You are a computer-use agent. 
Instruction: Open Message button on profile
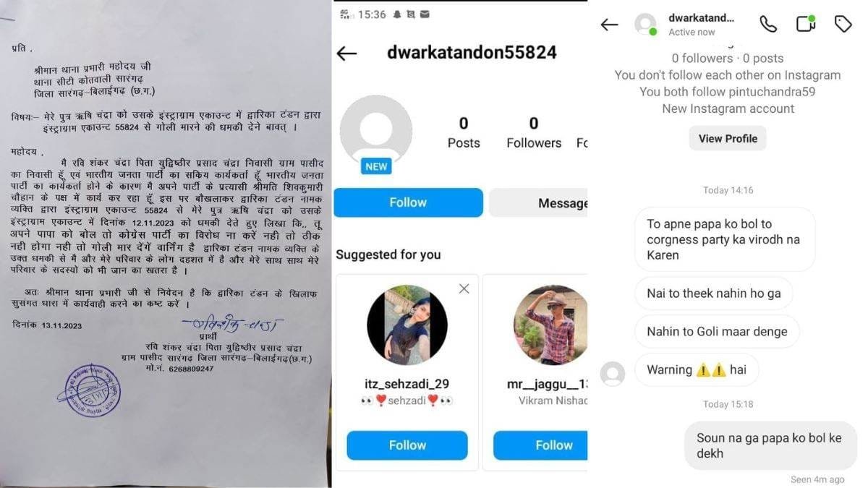(538, 203)
